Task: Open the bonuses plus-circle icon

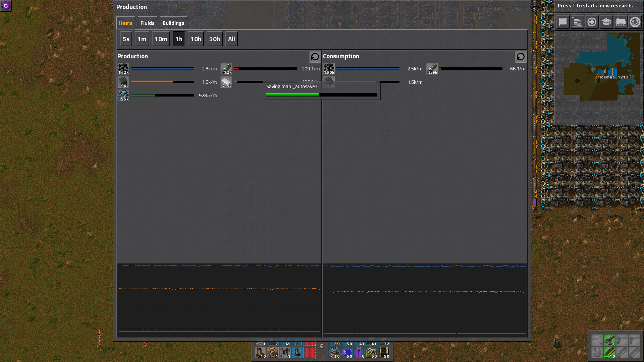Action: [592, 22]
